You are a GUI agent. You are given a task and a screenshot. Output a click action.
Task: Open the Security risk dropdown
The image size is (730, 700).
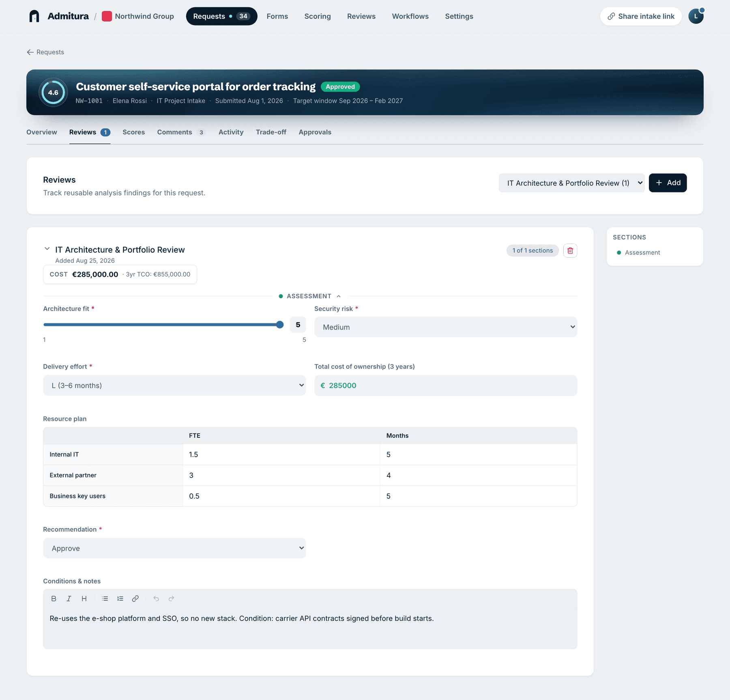446,327
